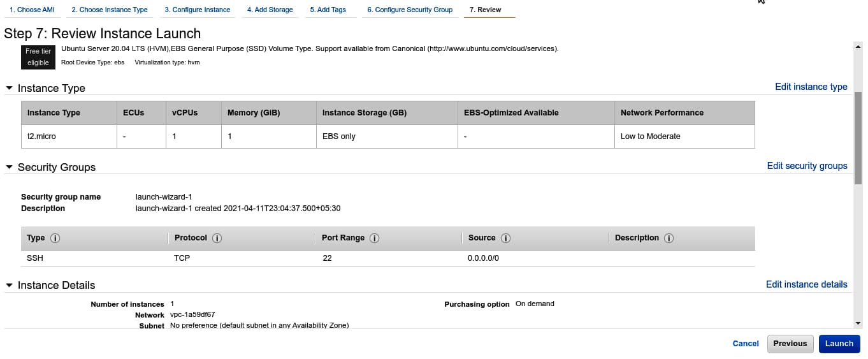This screenshot has height=359, width=868.
Task: Click the Edit security groups link
Action: tap(807, 166)
